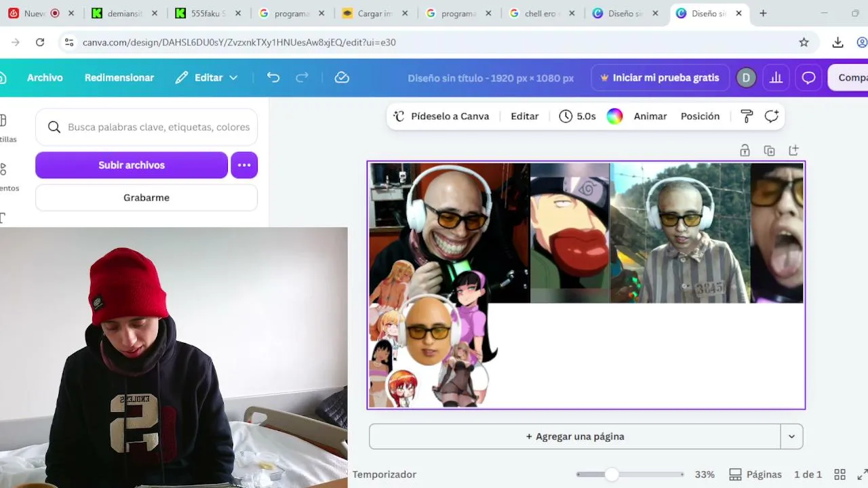Click the browser forward arrow
868x488 pixels.
pyautogui.click(x=15, y=42)
